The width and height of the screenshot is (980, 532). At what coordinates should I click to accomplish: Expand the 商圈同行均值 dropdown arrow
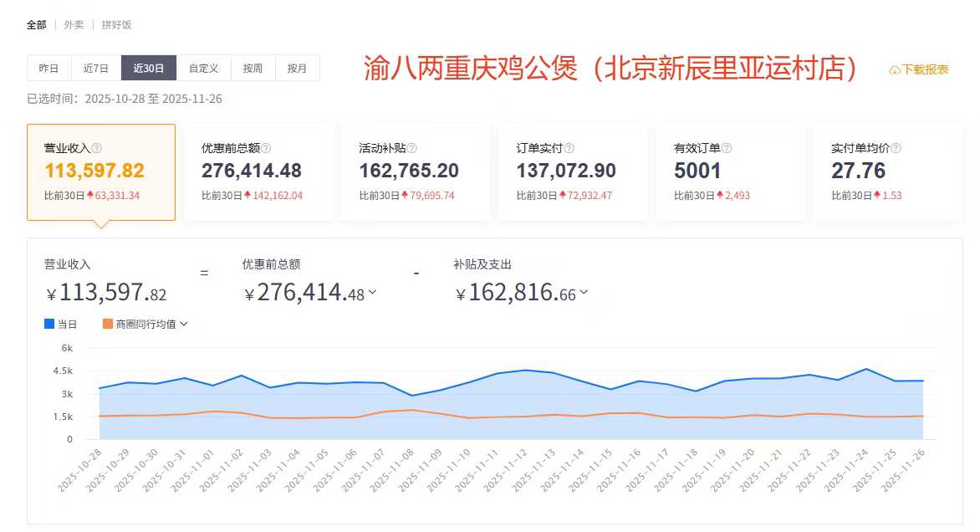tap(184, 324)
